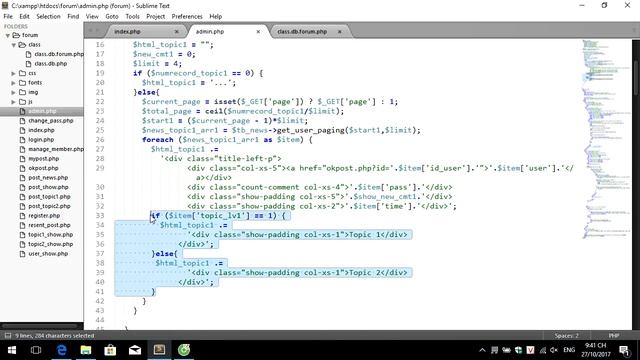
Task: Open topic2_show.php in sidebar
Action: [x=51, y=244]
